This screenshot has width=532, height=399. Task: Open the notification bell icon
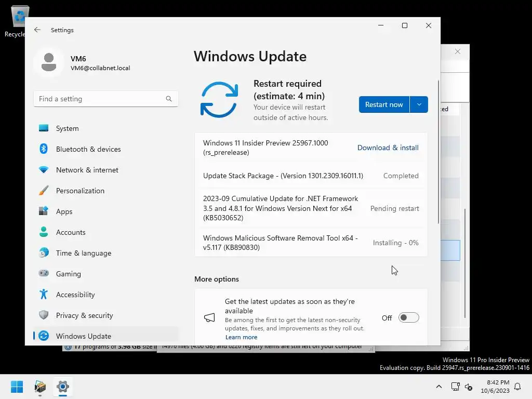click(517, 387)
